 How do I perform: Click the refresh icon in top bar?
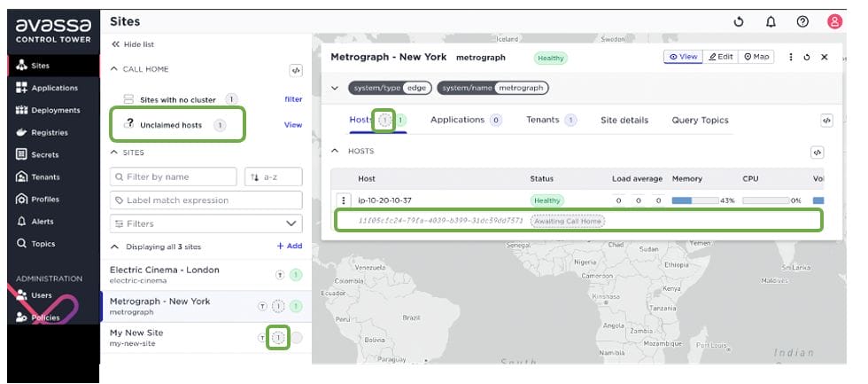pos(739,21)
